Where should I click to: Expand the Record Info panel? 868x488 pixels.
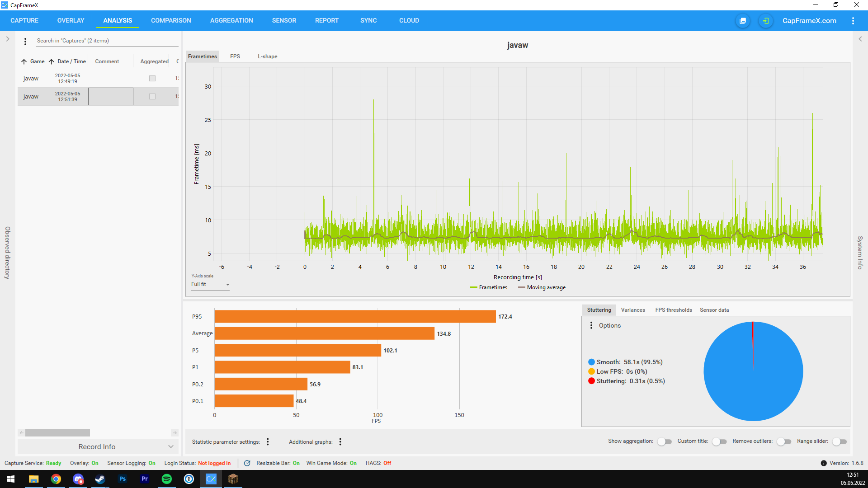[x=97, y=446]
